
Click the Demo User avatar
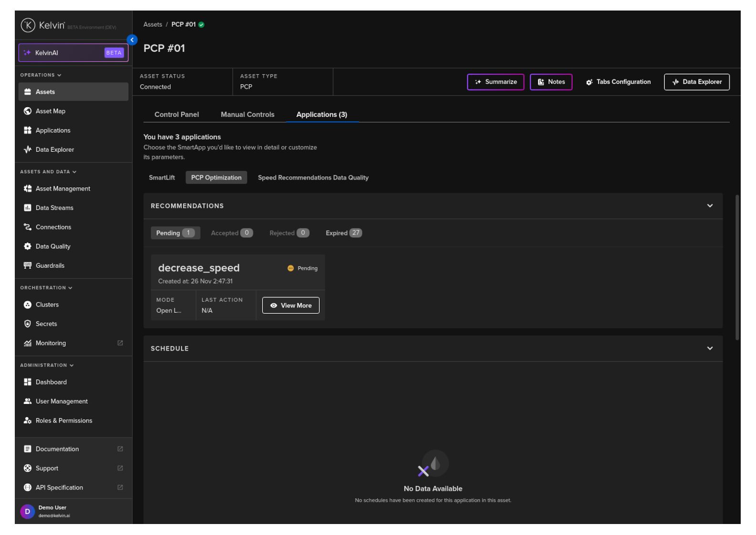coord(28,511)
